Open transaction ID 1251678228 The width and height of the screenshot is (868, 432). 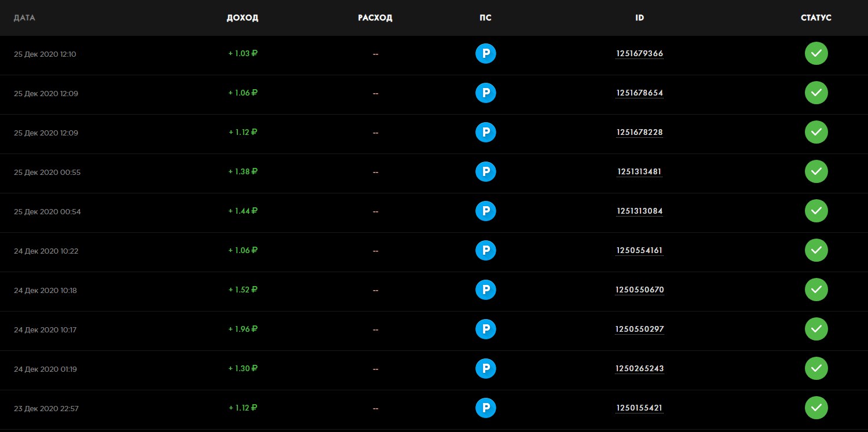click(x=640, y=133)
